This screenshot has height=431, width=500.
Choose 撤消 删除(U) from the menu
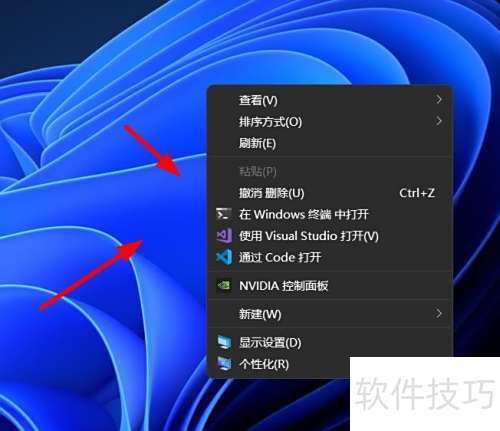pos(329,193)
